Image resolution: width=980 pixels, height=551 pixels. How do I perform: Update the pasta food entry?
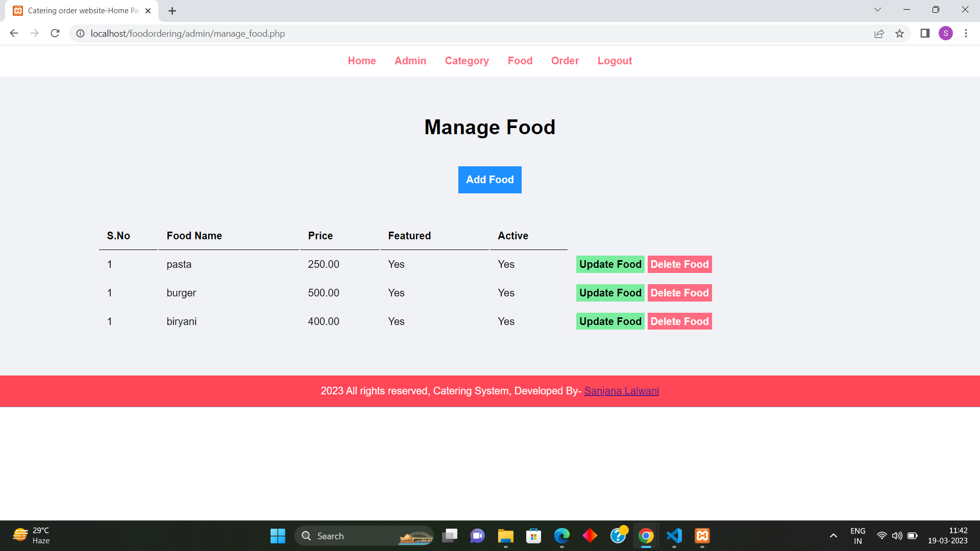coord(610,264)
